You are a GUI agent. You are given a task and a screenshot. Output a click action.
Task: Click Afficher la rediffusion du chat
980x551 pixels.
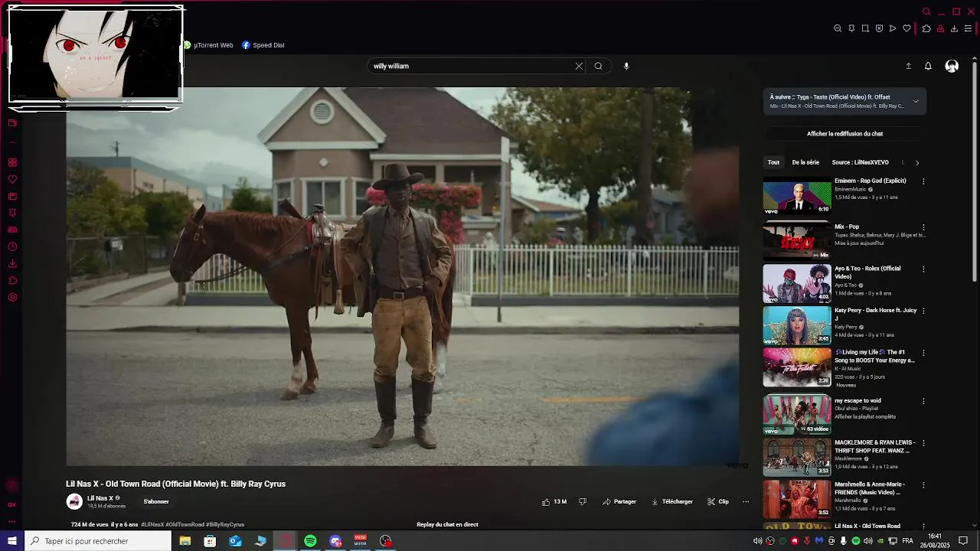point(844,134)
